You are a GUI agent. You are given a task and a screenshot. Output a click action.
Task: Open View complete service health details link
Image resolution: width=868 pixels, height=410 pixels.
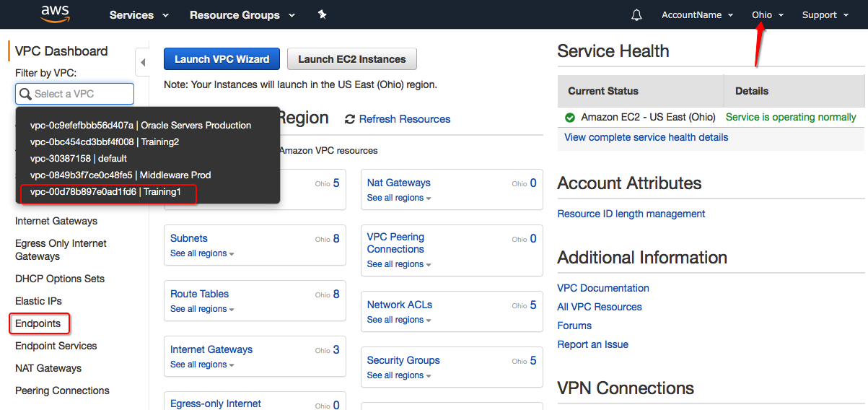coord(646,137)
